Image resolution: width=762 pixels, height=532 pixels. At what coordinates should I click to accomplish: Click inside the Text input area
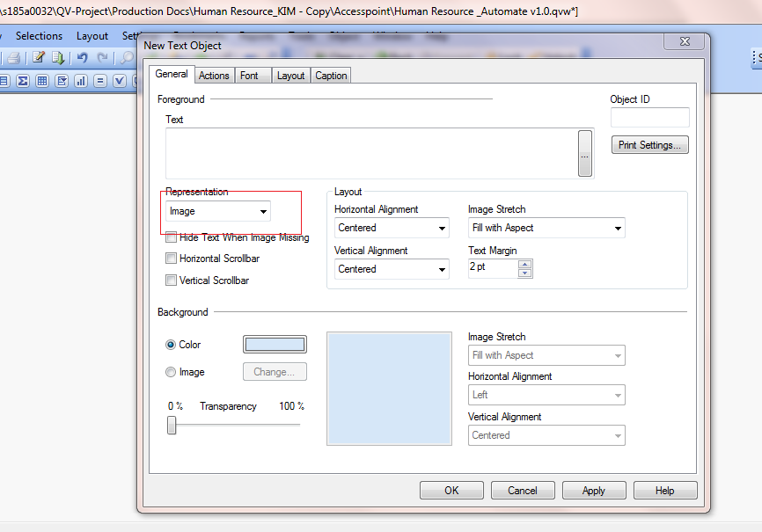pyautogui.click(x=372, y=154)
